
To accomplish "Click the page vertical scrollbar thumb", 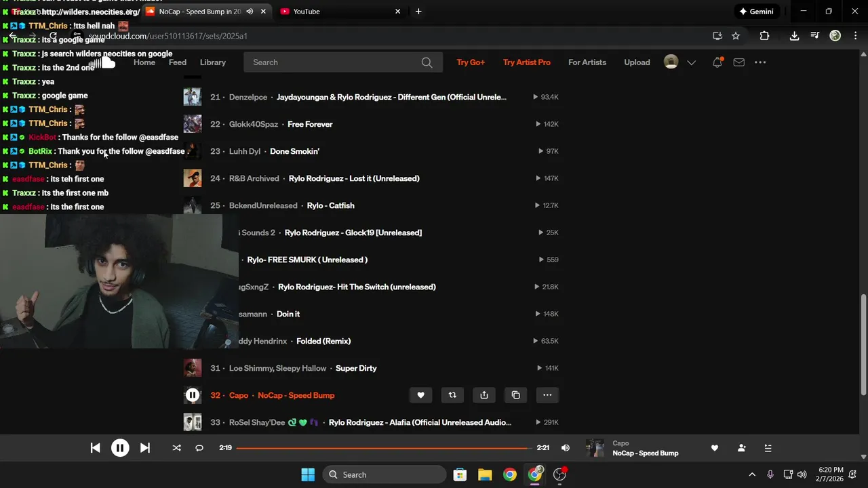I will [x=863, y=345].
